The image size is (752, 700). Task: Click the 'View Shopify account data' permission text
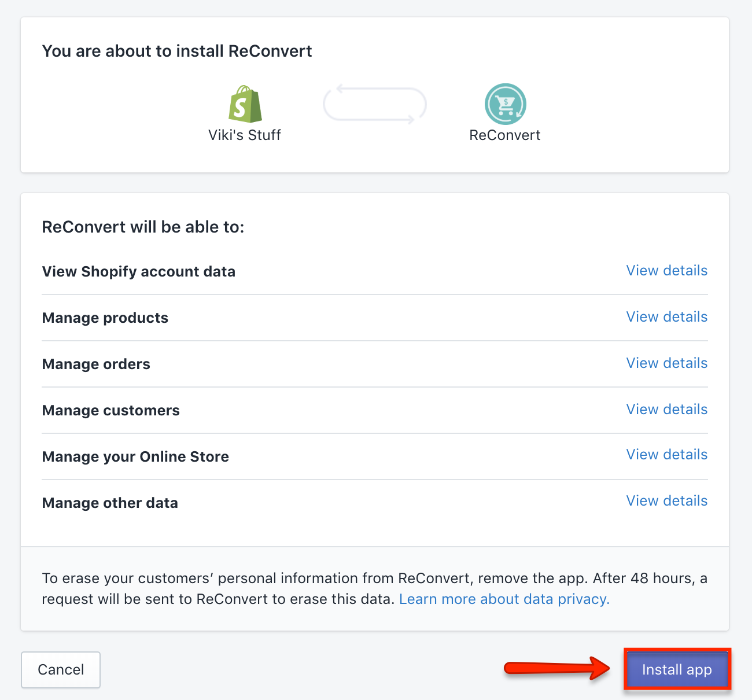point(139,272)
